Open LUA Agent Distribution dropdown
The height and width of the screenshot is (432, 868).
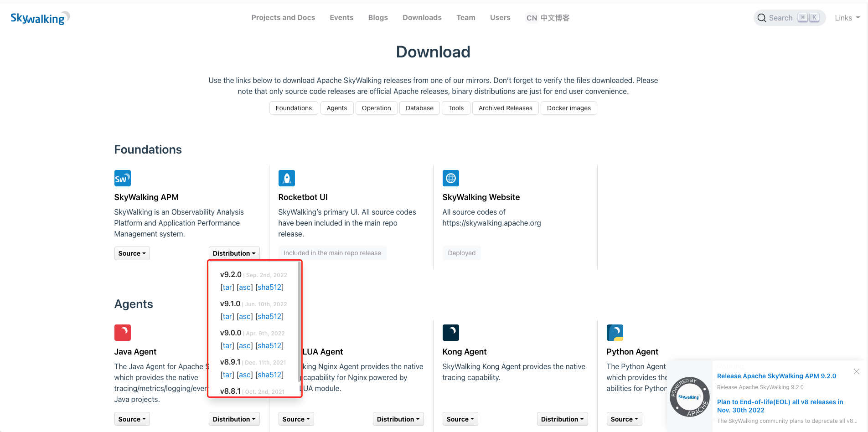coord(398,419)
